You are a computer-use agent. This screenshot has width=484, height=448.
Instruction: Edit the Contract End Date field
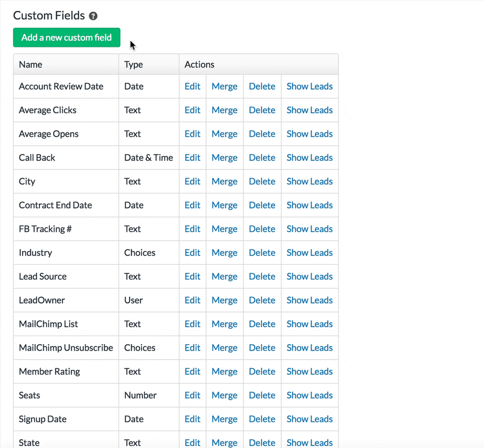click(x=192, y=205)
